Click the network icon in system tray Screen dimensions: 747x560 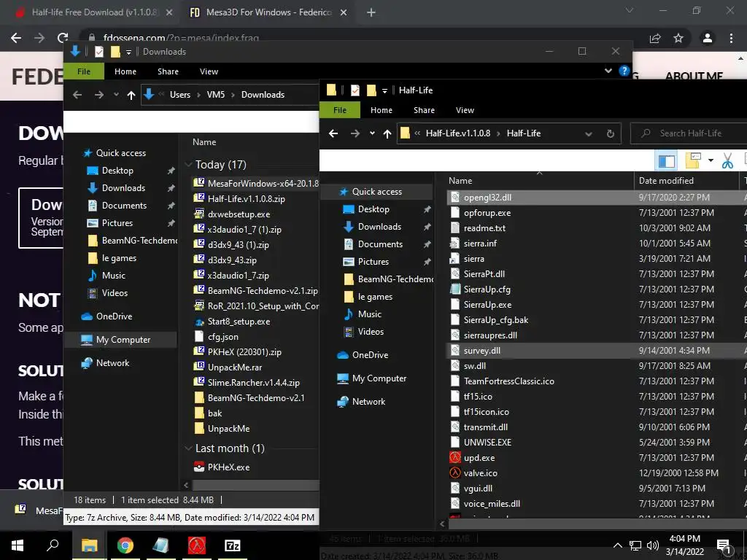(x=635, y=545)
